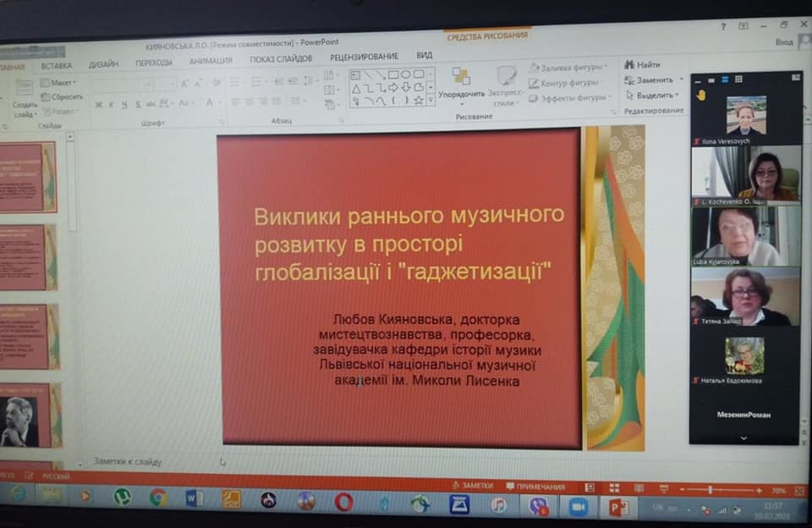Click Сбросить to reset slide
The image size is (812, 528).
62,97
